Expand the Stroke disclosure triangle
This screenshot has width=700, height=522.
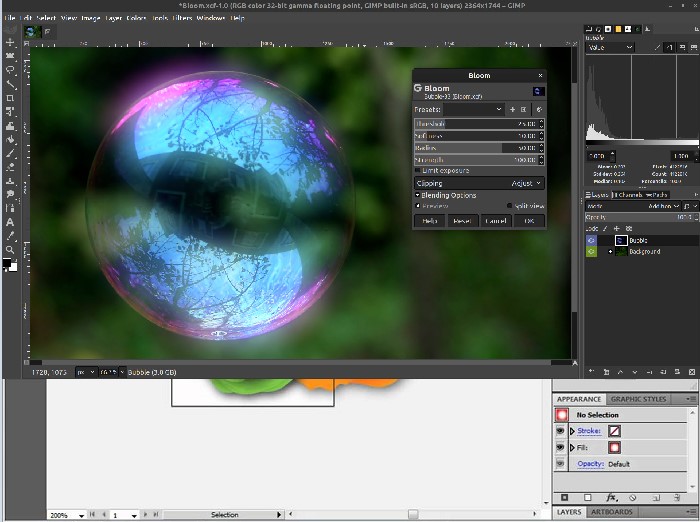click(x=572, y=431)
